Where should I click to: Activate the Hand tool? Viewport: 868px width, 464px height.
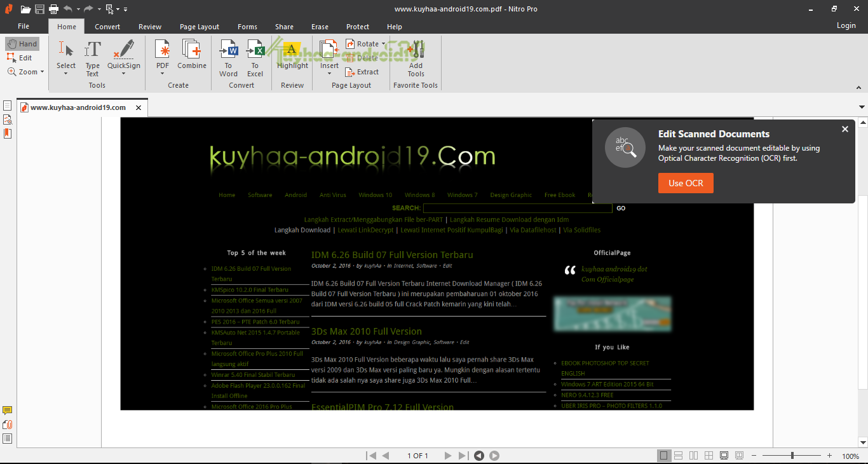[x=22, y=44]
